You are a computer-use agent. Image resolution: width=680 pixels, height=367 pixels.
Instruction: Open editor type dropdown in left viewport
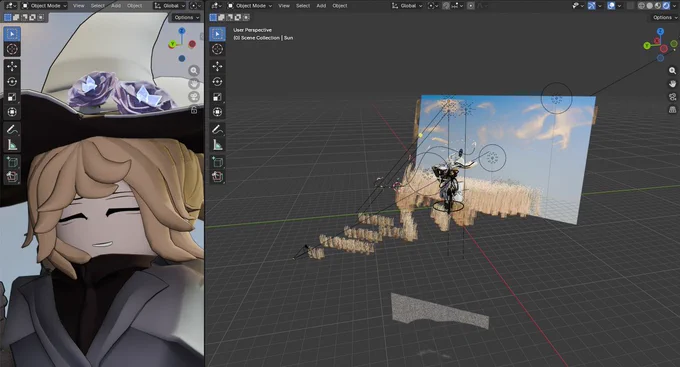[11, 6]
